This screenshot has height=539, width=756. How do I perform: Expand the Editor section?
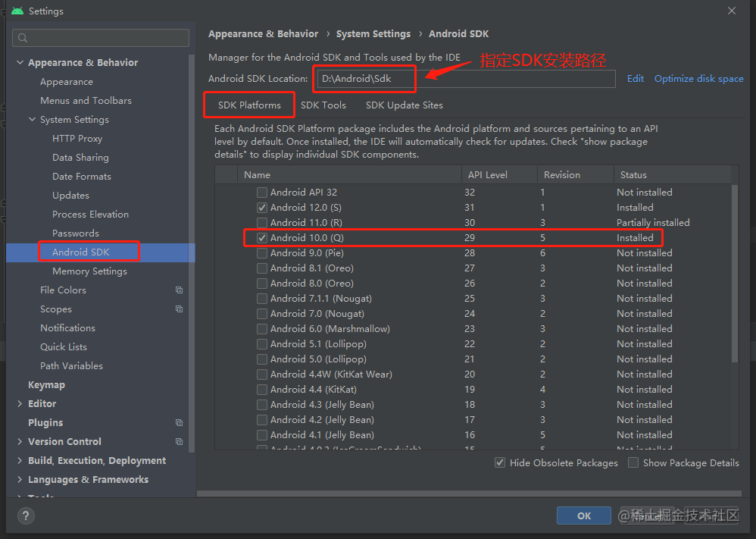(x=20, y=403)
